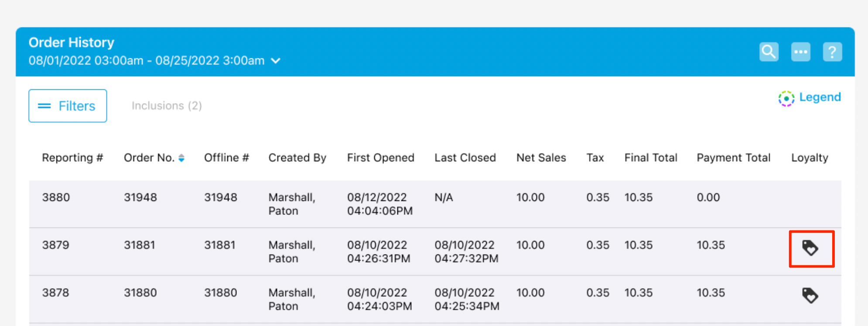Select reporting number 3878 row
Viewport: 868px width, 326px height.
click(56, 292)
